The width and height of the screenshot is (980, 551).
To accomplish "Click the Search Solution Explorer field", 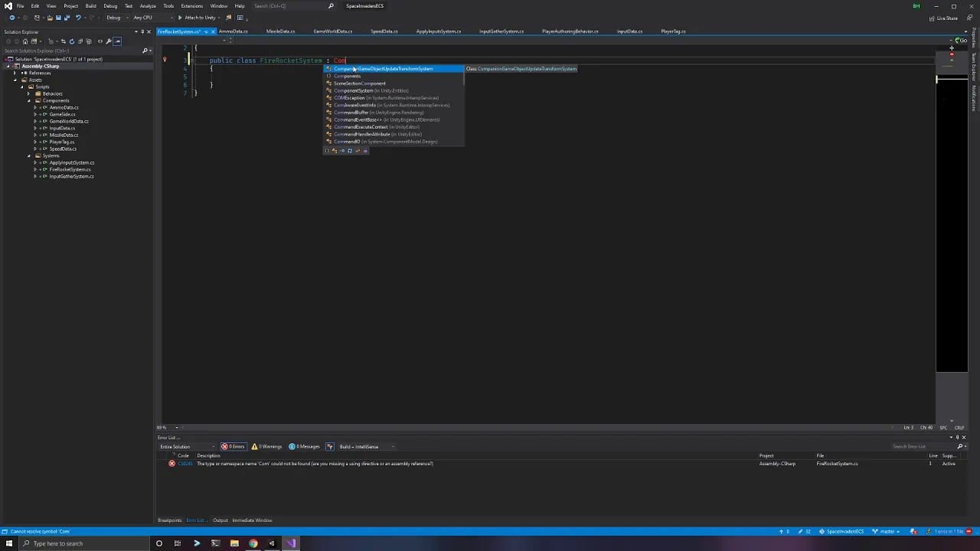I will (x=72, y=51).
